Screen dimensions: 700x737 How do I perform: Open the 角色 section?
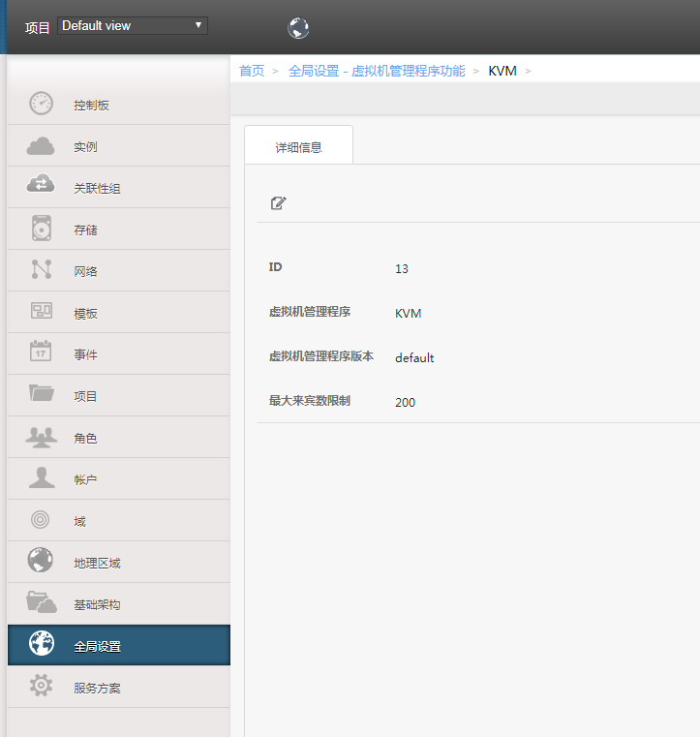pyautogui.click(x=119, y=438)
